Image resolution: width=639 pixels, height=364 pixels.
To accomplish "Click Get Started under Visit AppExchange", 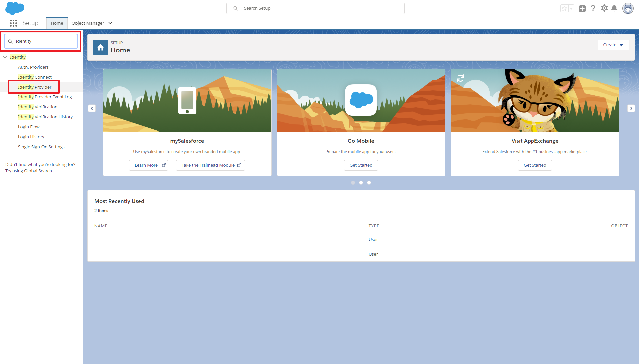I will click(535, 165).
